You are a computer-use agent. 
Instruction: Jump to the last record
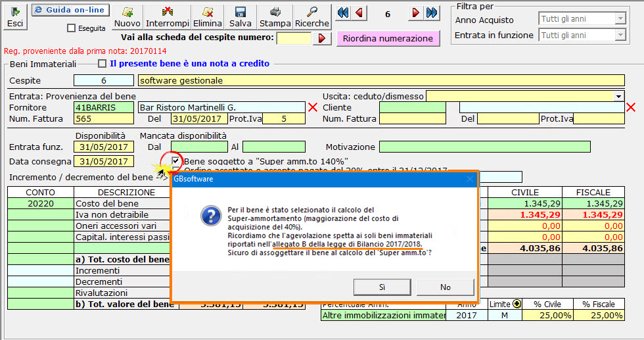[432, 13]
